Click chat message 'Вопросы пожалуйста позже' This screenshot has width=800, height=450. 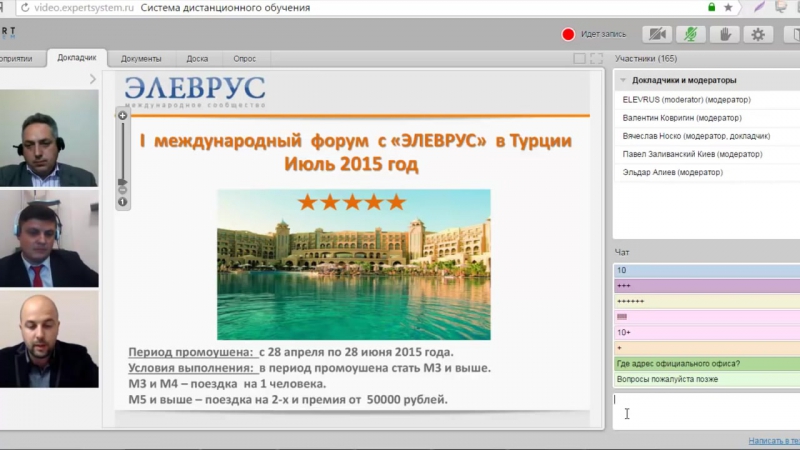point(707,379)
